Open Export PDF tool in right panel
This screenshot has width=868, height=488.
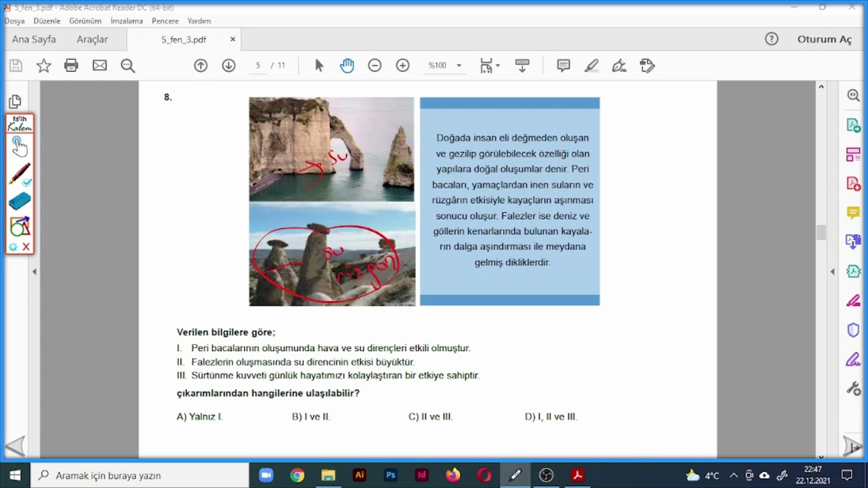(x=854, y=125)
